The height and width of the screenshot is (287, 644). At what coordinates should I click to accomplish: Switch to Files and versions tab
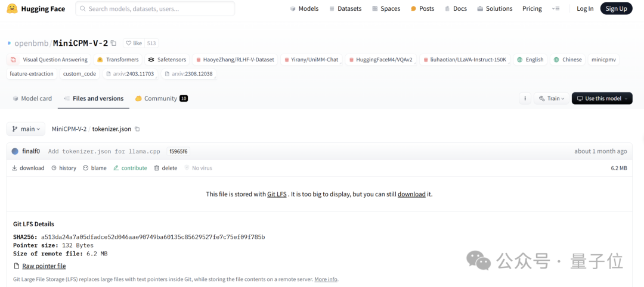click(94, 98)
